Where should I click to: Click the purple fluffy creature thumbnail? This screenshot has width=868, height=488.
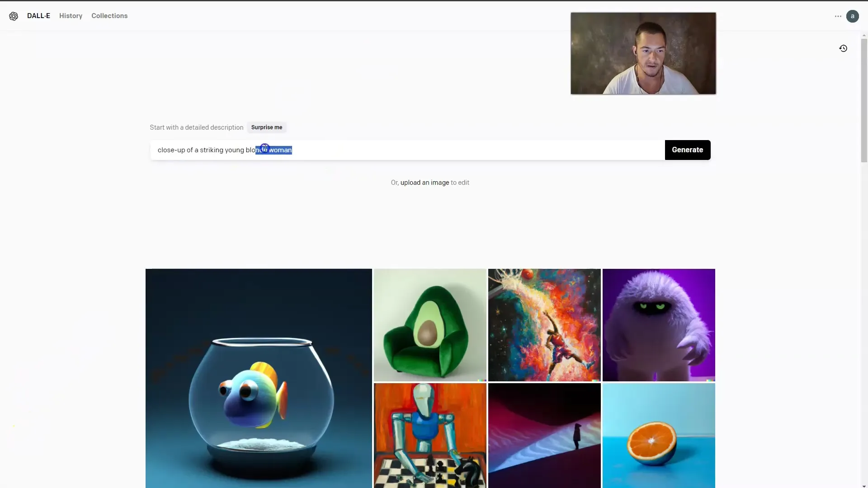(x=659, y=325)
